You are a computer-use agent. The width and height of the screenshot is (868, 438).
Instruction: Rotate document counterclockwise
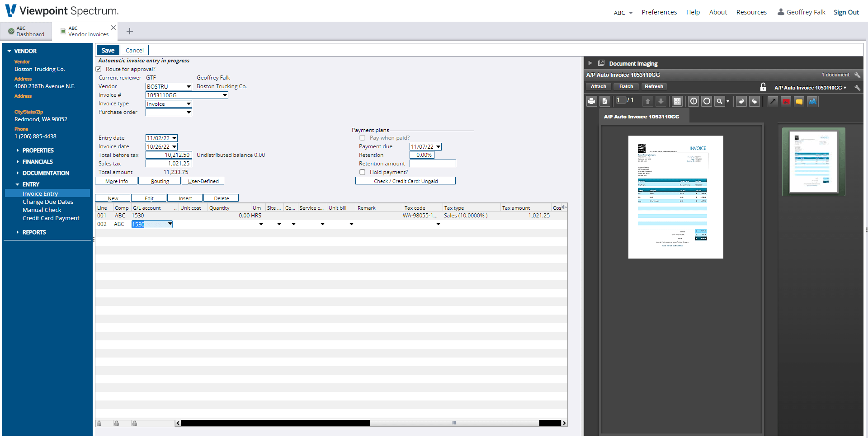741,101
